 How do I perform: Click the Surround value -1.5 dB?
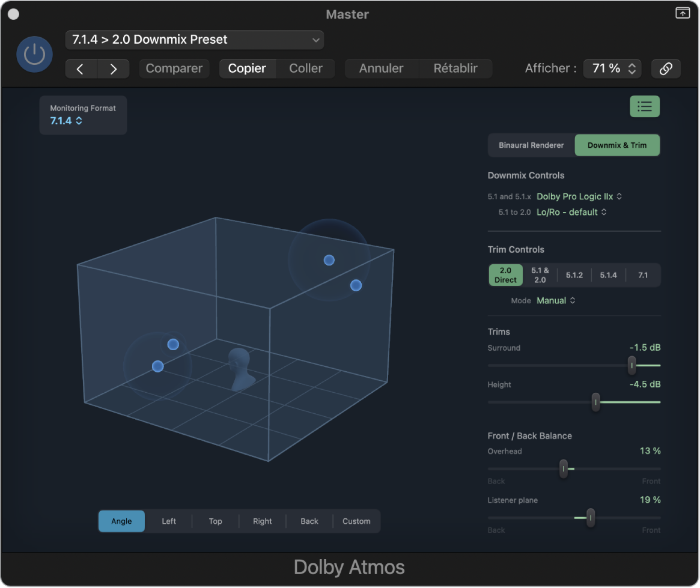point(645,348)
